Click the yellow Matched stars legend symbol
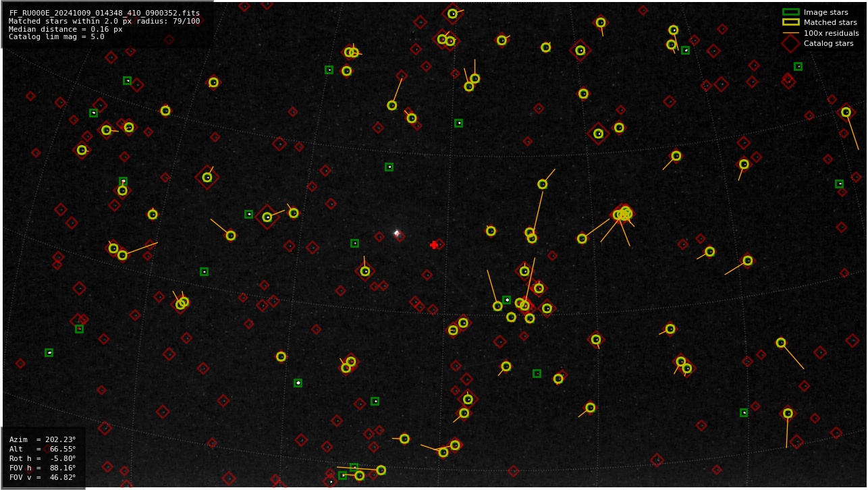Image resolution: width=868 pixels, height=490 pixels. [790, 22]
